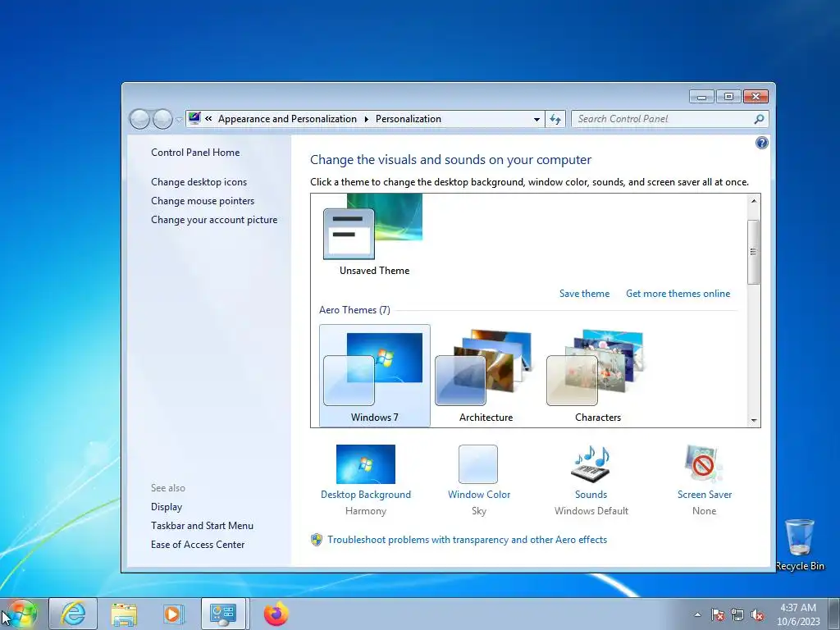Open Change desktop icons

pos(199,181)
